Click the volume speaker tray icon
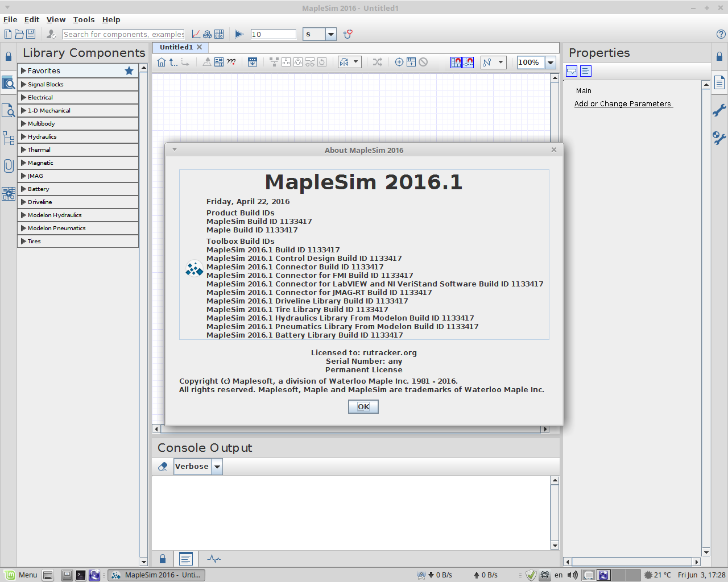Screen dimensions: 728x582 click(573, 575)
